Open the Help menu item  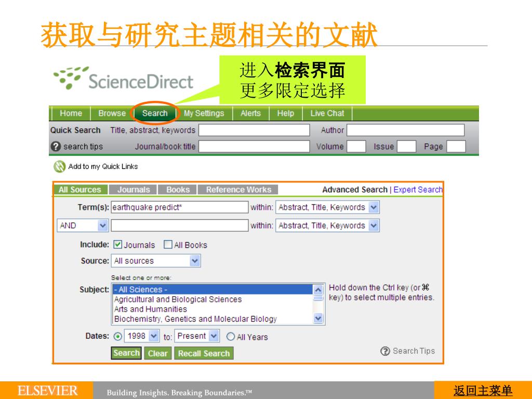coord(285,113)
